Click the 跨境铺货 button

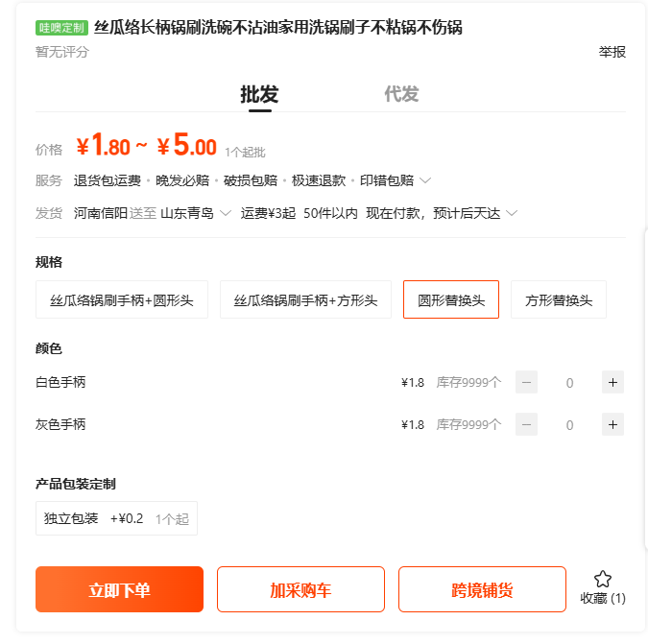click(x=482, y=589)
